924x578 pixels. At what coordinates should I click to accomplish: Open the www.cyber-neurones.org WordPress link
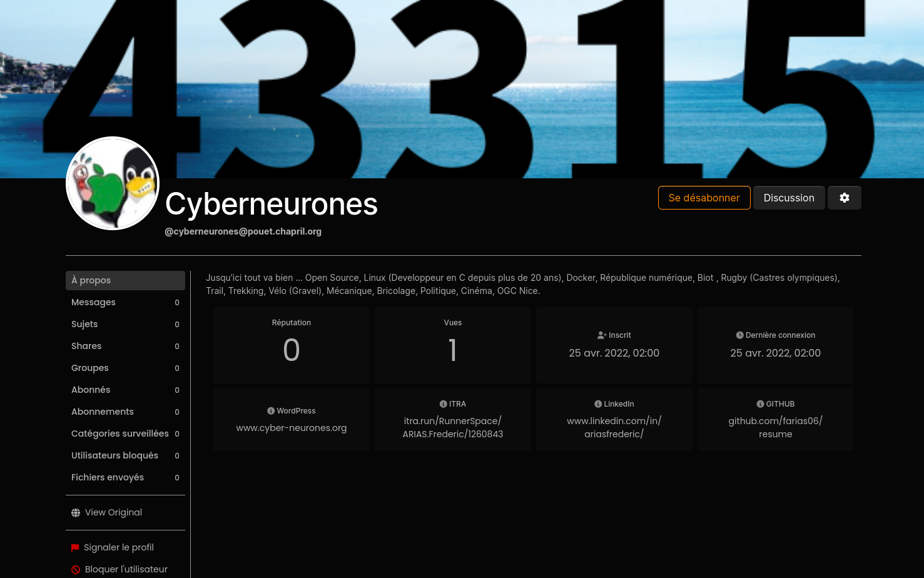[291, 428]
